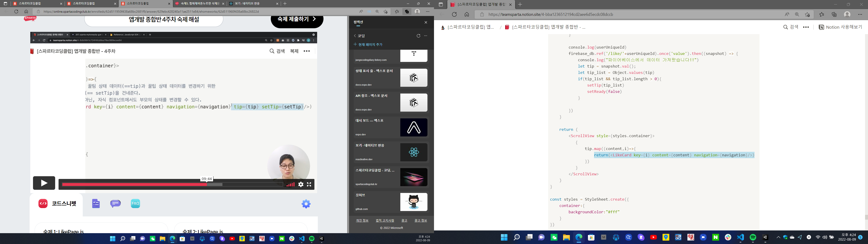Open YouTube from the larger taskbar
Image resolution: width=868 pixels, height=244 pixels.
[x=653, y=238]
